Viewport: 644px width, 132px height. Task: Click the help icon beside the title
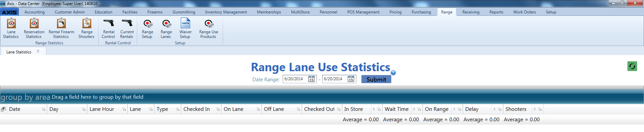point(393,73)
